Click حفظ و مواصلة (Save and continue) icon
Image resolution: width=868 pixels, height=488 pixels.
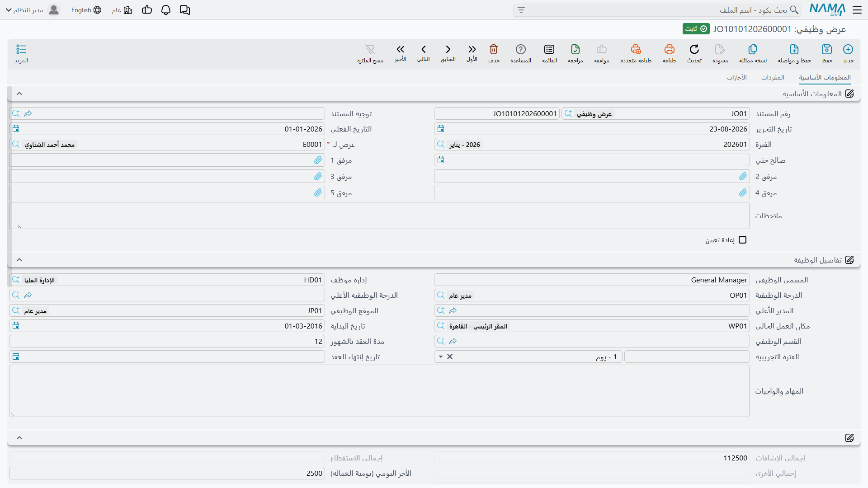click(794, 49)
